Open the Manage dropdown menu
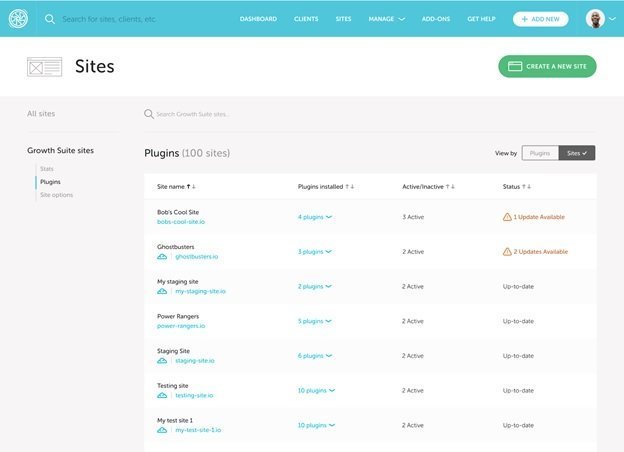624x452 pixels. click(386, 19)
